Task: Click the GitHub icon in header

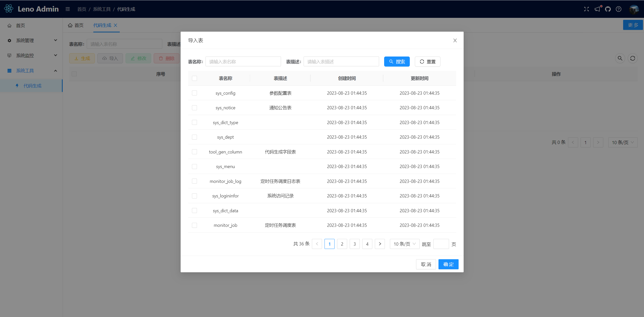Action: pyautogui.click(x=608, y=9)
